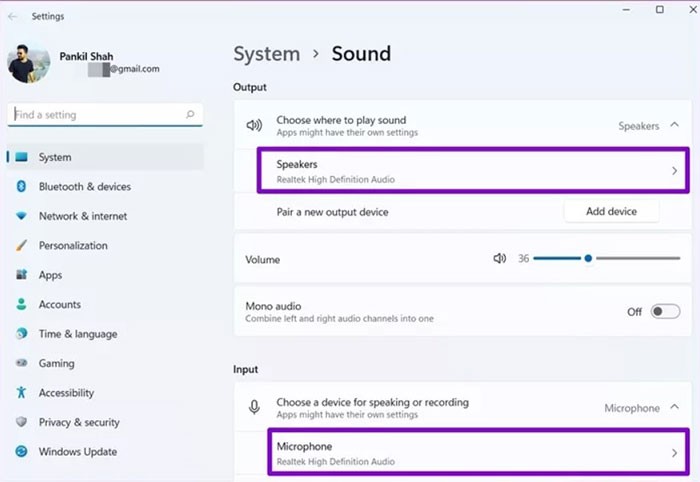Go to Time & language settings
Viewport: 700px width, 482px height.
[77, 334]
